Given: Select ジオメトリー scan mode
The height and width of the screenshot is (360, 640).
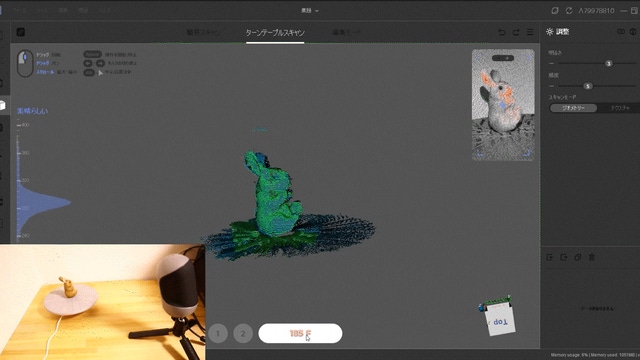Looking at the screenshot, I should click(573, 108).
